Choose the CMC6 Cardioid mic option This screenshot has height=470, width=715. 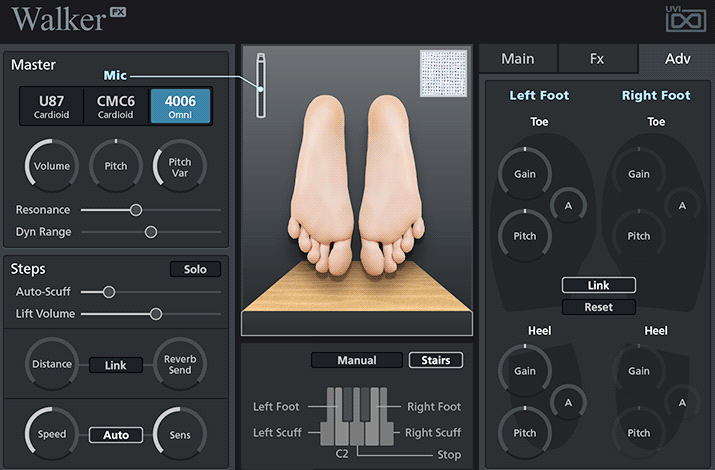click(115, 106)
